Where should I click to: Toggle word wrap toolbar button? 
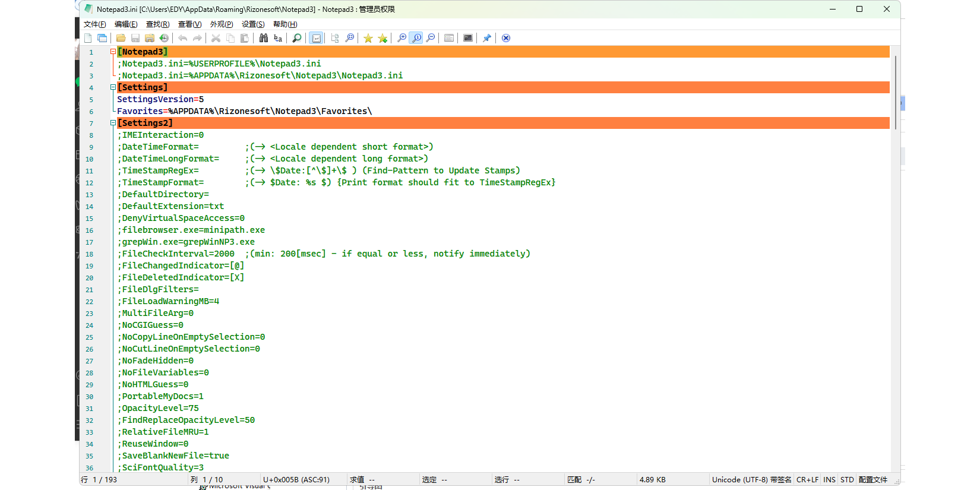pyautogui.click(x=317, y=38)
